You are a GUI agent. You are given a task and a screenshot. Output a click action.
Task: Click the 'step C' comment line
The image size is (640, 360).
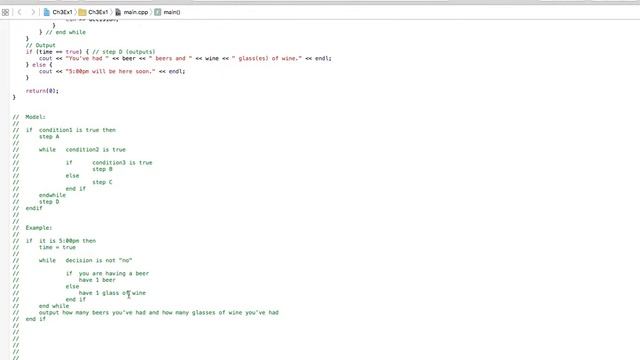click(x=102, y=182)
